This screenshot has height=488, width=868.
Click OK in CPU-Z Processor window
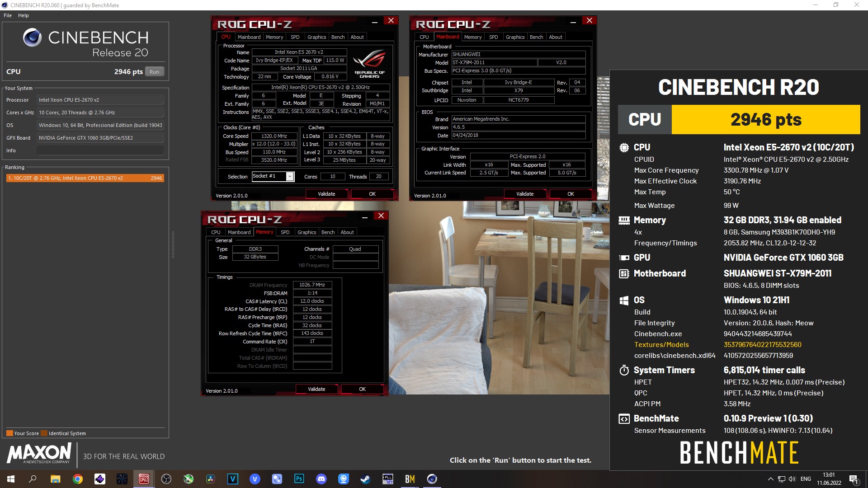(x=372, y=194)
